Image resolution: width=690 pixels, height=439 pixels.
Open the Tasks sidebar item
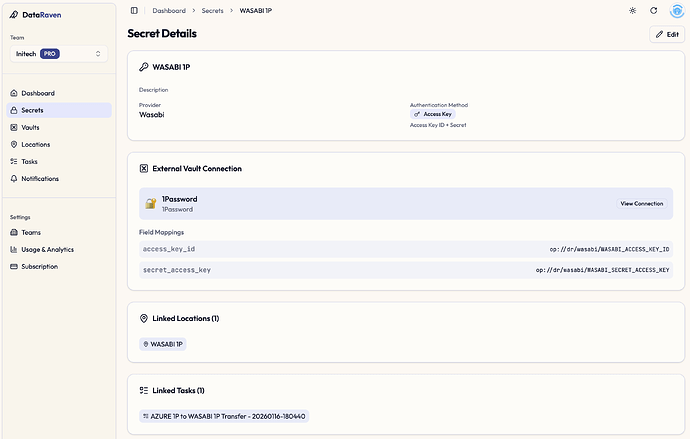coord(29,161)
